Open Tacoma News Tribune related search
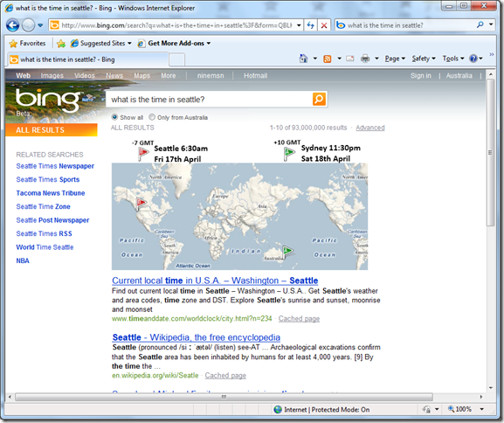 tap(51, 193)
